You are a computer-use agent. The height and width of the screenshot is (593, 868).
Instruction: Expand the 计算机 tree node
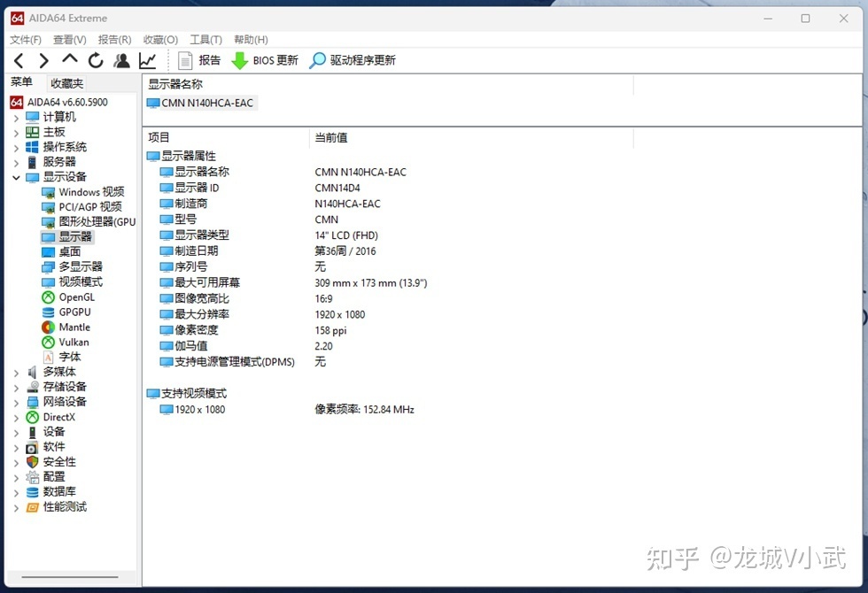[16, 117]
